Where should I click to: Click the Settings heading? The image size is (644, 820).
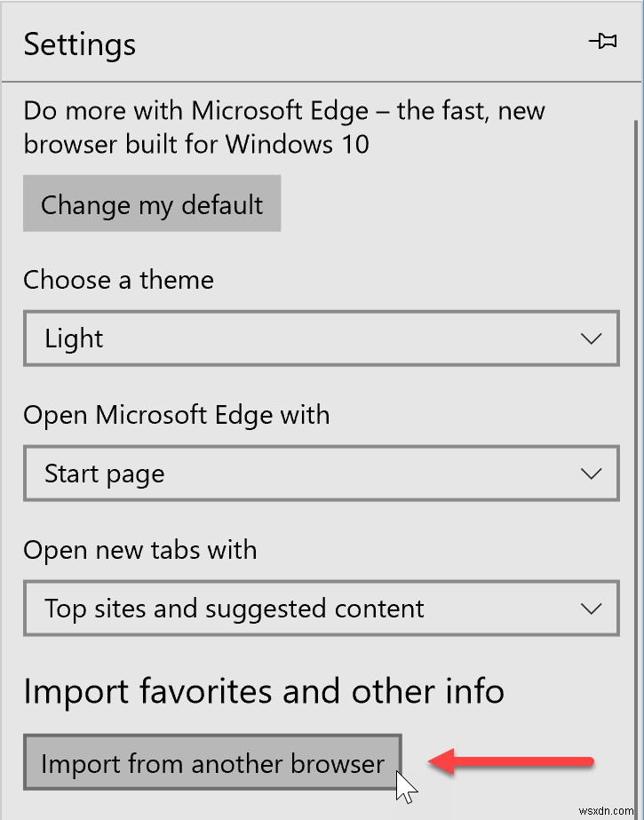point(79,44)
